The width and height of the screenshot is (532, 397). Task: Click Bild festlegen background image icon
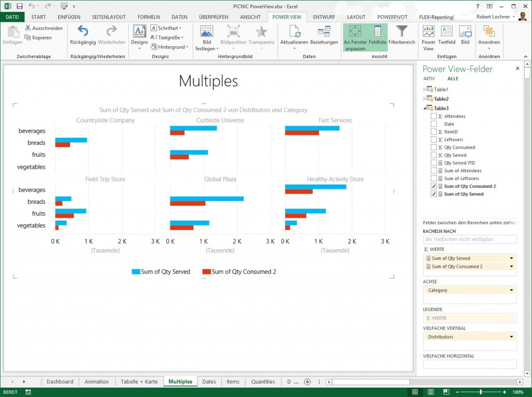(x=207, y=32)
